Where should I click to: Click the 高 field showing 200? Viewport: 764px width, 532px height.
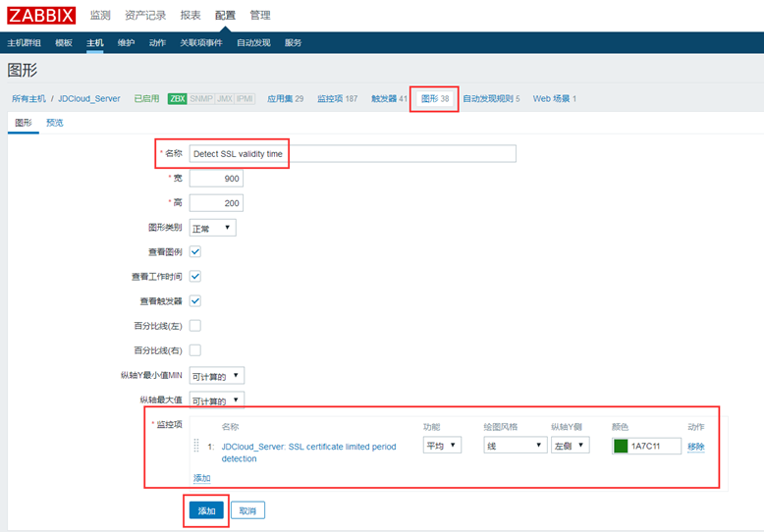tap(216, 203)
